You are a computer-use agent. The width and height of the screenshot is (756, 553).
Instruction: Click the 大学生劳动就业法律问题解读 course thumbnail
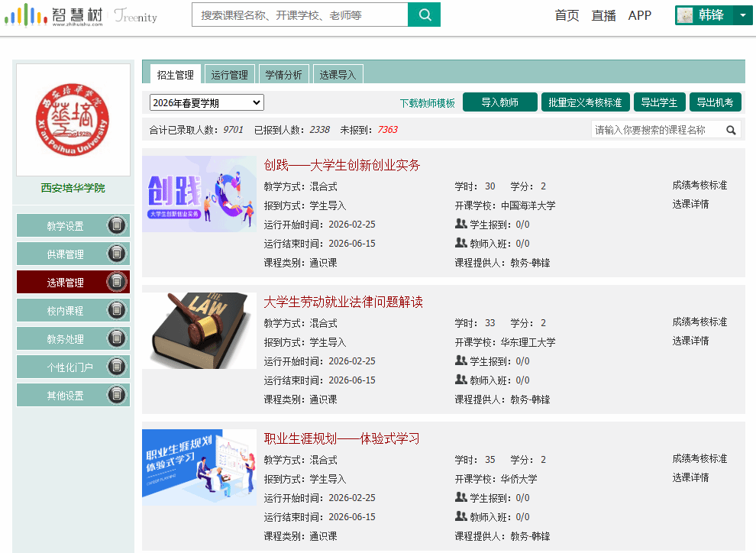(199, 331)
